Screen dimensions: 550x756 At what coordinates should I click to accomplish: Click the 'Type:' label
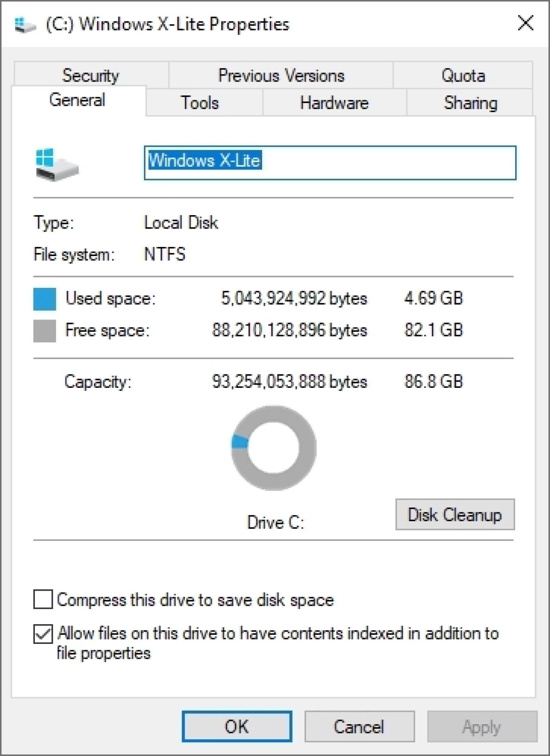coord(54,223)
